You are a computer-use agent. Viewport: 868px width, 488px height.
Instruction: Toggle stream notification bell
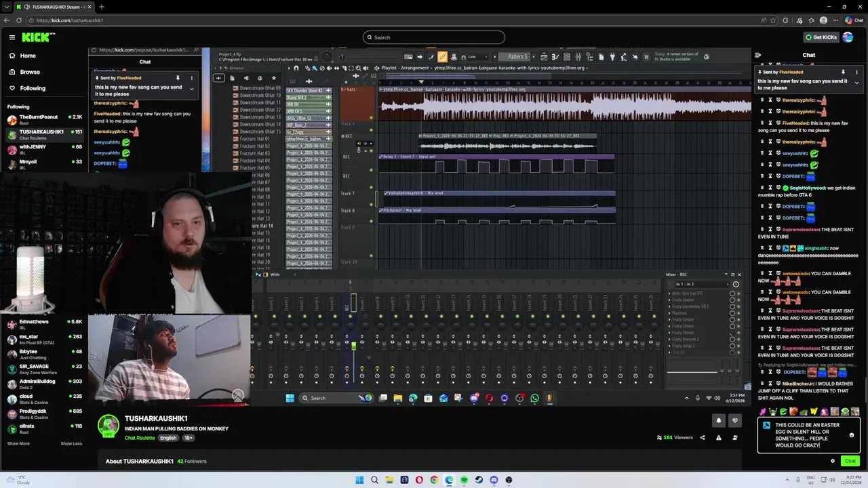[x=719, y=421]
